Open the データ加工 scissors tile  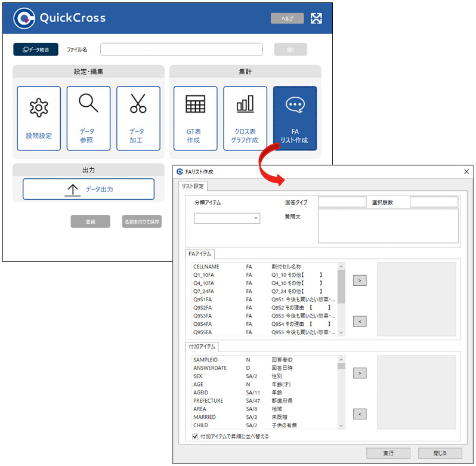(x=138, y=118)
